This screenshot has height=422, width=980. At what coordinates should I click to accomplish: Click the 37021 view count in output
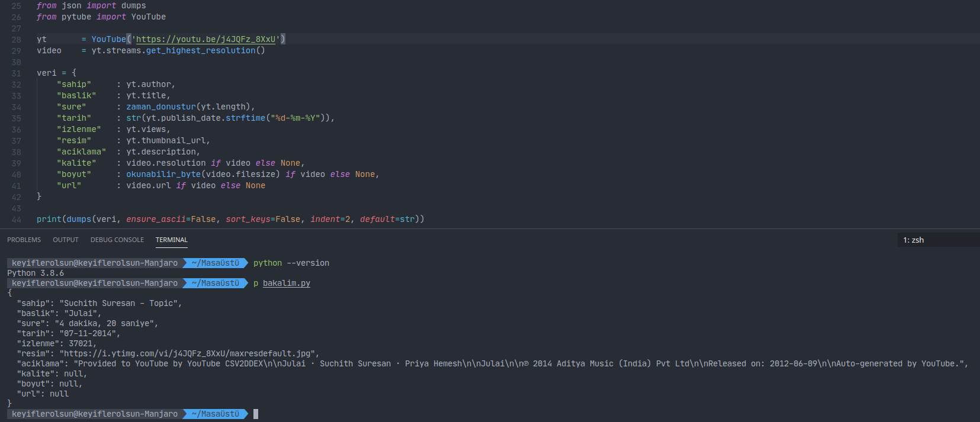[81, 343]
